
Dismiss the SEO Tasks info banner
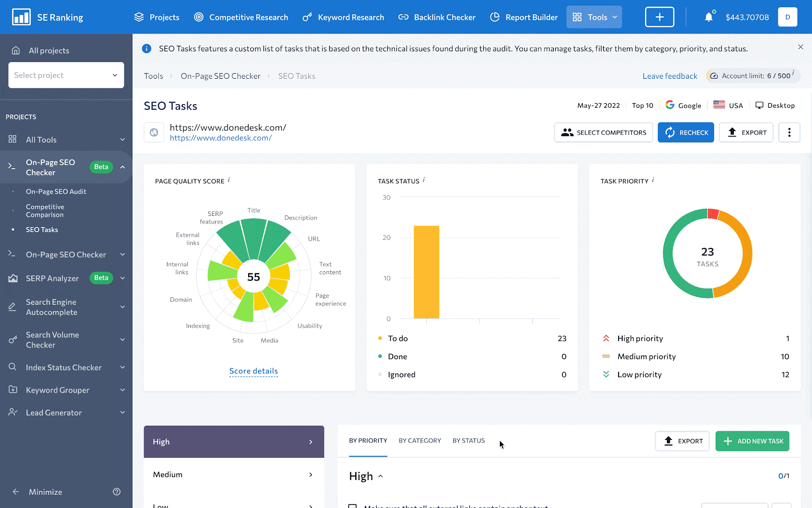(800, 47)
